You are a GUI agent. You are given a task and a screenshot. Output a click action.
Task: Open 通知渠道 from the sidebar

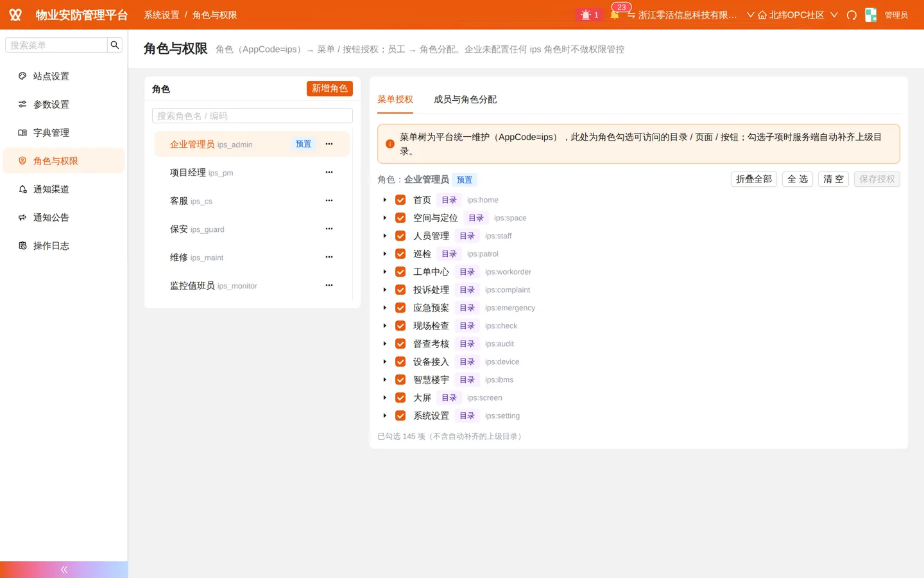(x=64, y=189)
